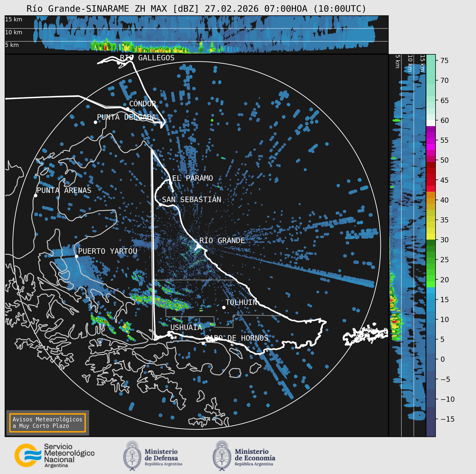Click the 75 tick label on the colorbar
The image size is (476, 474).
[444, 61]
